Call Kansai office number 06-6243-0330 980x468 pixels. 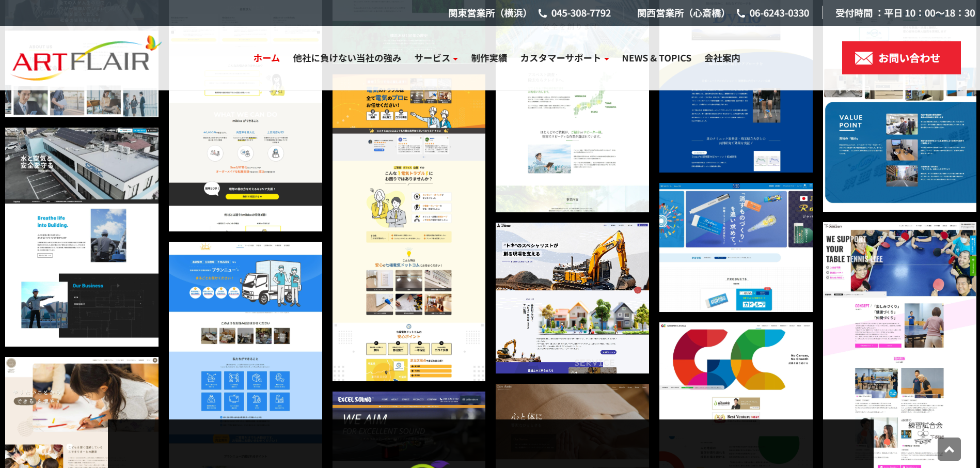779,13
